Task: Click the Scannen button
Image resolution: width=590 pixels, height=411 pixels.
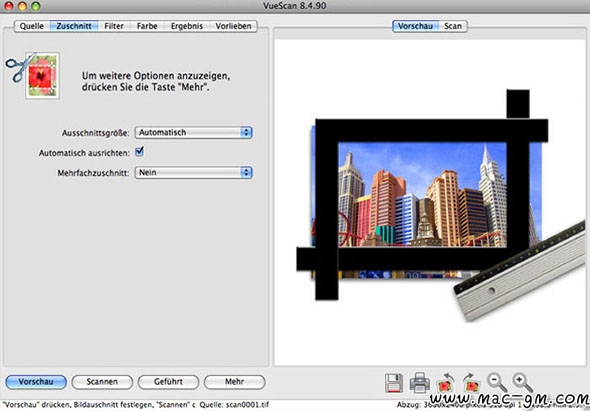Action: click(102, 382)
